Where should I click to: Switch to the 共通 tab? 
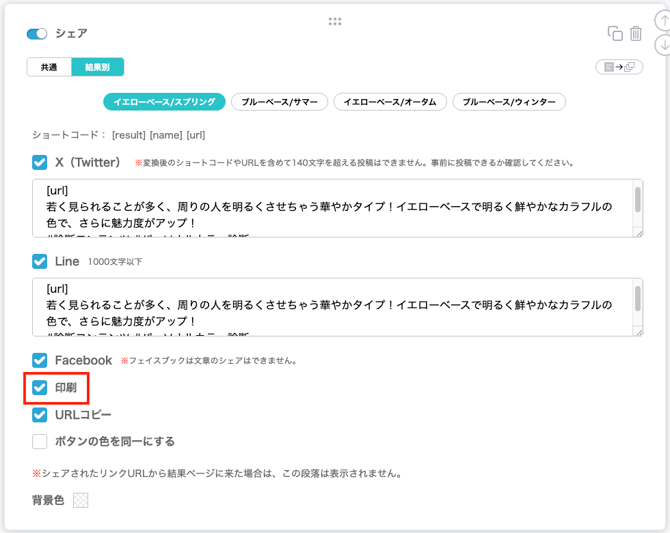click(x=49, y=67)
